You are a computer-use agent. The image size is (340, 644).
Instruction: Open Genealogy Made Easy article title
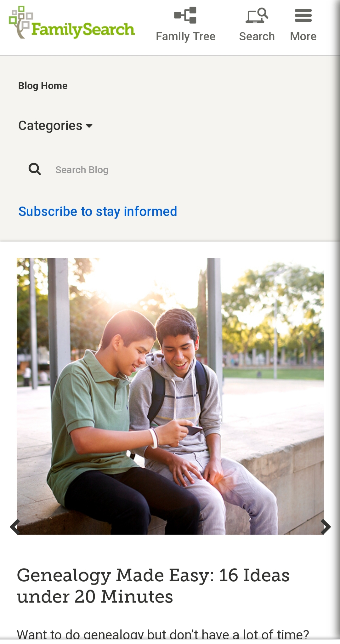[153, 586]
